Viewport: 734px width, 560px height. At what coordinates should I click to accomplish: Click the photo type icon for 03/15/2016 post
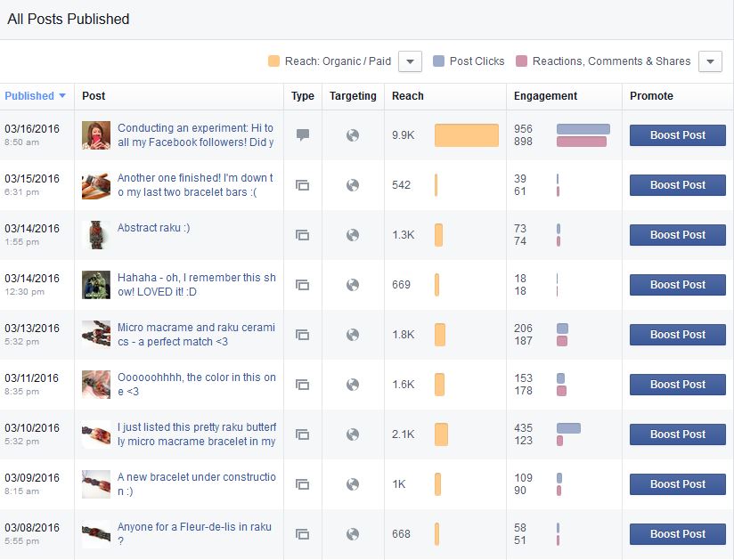pos(302,185)
